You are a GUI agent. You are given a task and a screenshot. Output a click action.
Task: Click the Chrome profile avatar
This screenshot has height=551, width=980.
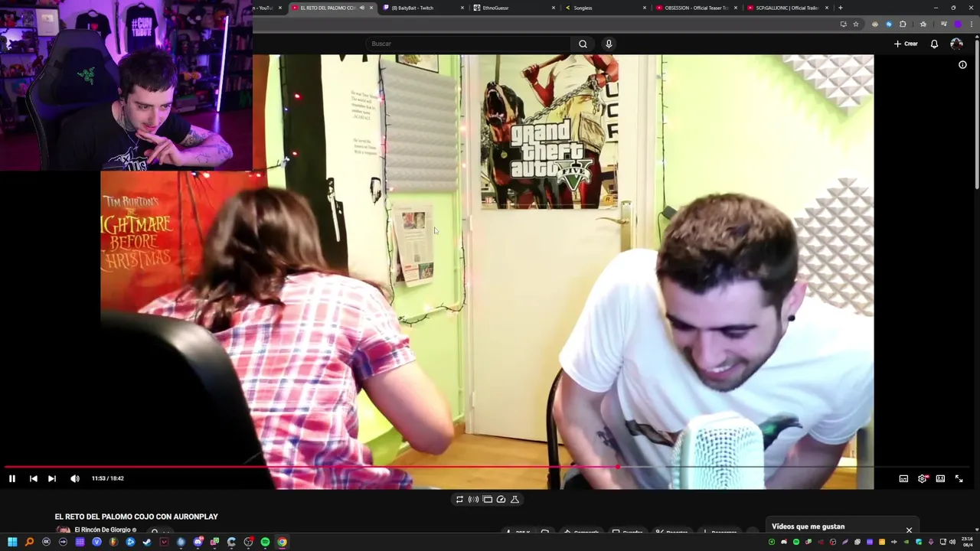coord(957,24)
